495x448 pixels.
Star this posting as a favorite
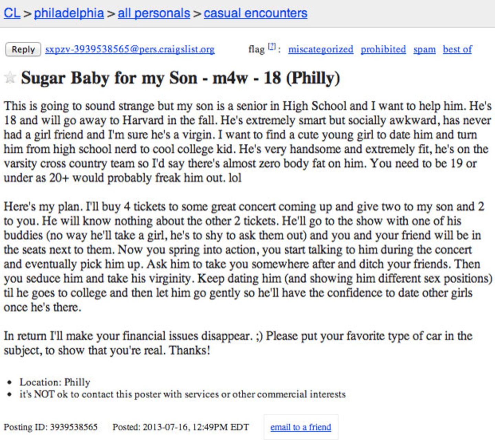click(10, 78)
